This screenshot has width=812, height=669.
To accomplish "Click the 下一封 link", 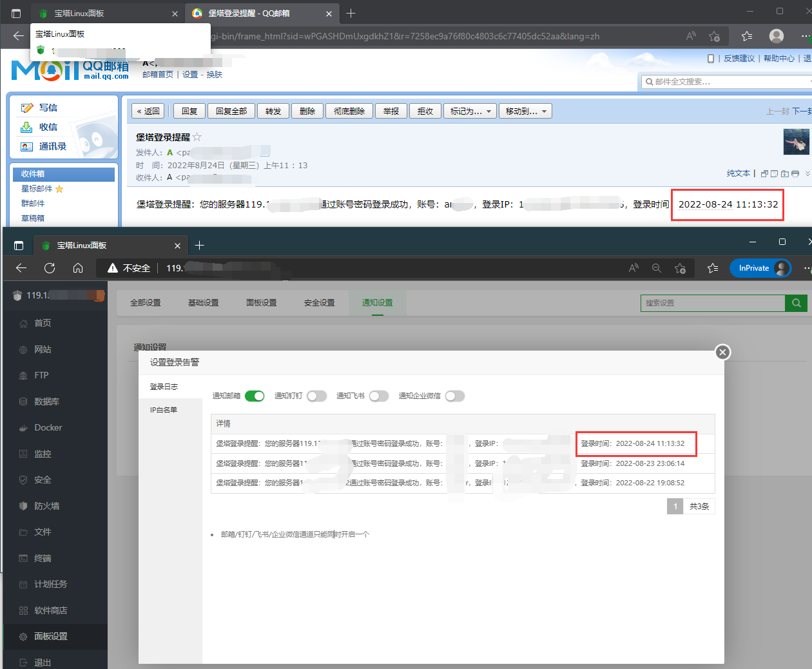I will click(801, 111).
